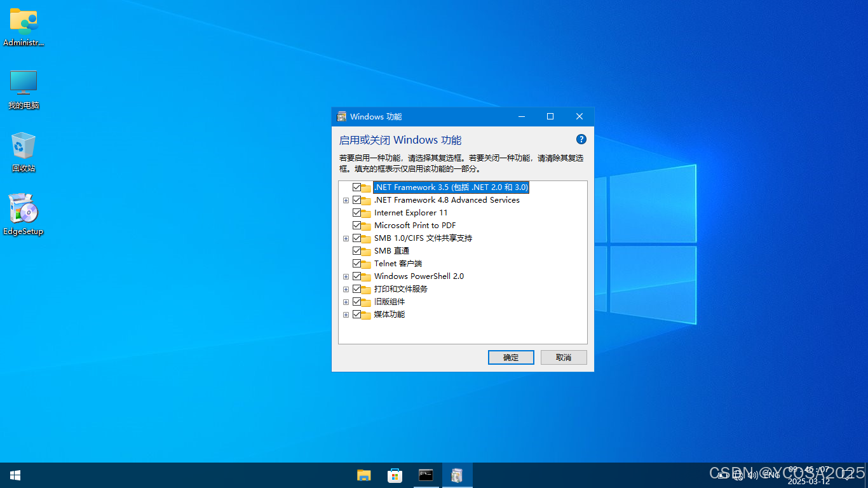This screenshot has width=868, height=488.
Task: Click the battery icon in system tray
Action: click(722, 475)
